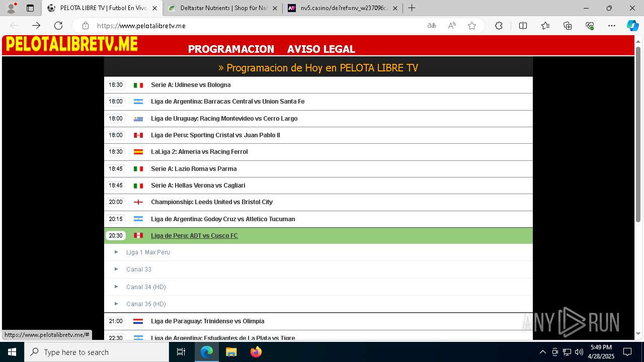644x362 pixels.
Task: Click the Translate page icon
Action: tap(432, 26)
